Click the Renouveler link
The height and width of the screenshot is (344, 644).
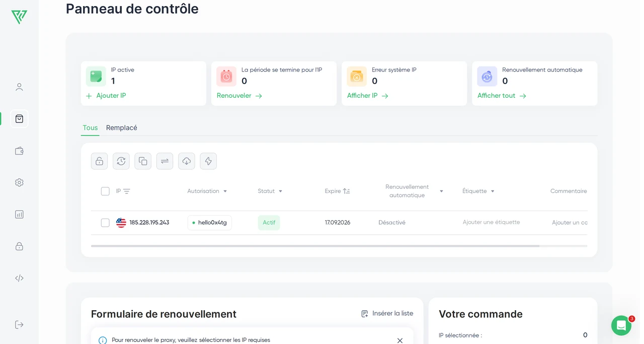coord(239,96)
